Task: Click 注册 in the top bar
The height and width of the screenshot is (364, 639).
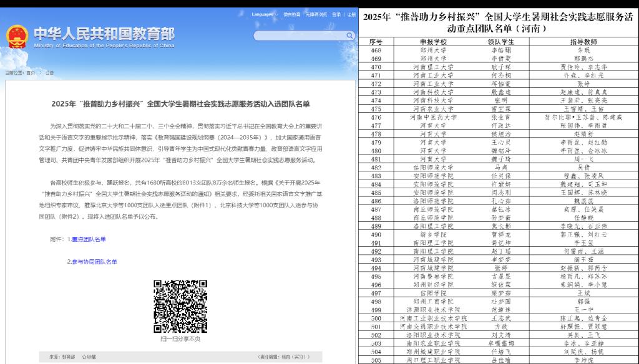Action: [x=351, y=14]
